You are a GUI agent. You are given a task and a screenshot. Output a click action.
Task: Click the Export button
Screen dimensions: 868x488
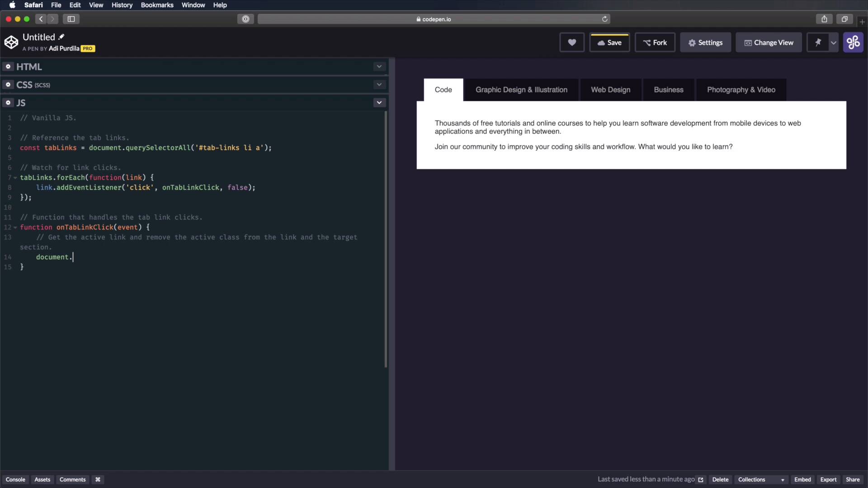click(x=828, y=479)
